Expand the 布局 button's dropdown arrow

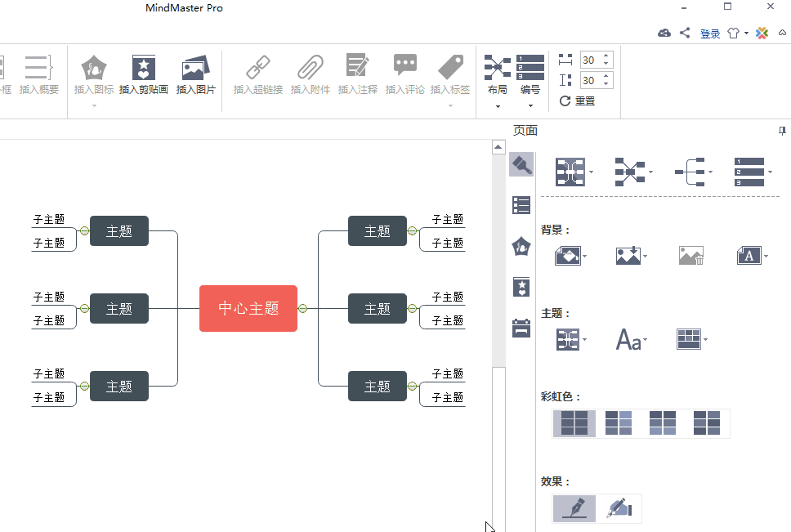pos(498,106)
